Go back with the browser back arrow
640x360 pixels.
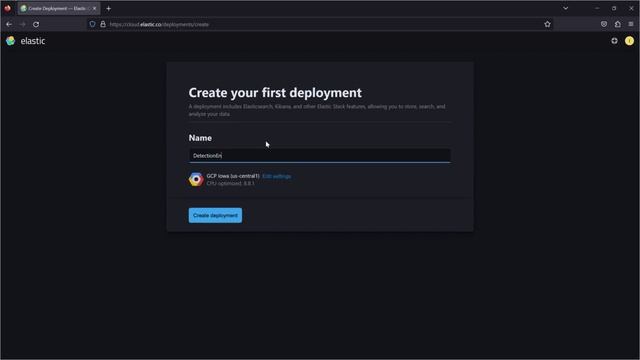coord(9,24)
